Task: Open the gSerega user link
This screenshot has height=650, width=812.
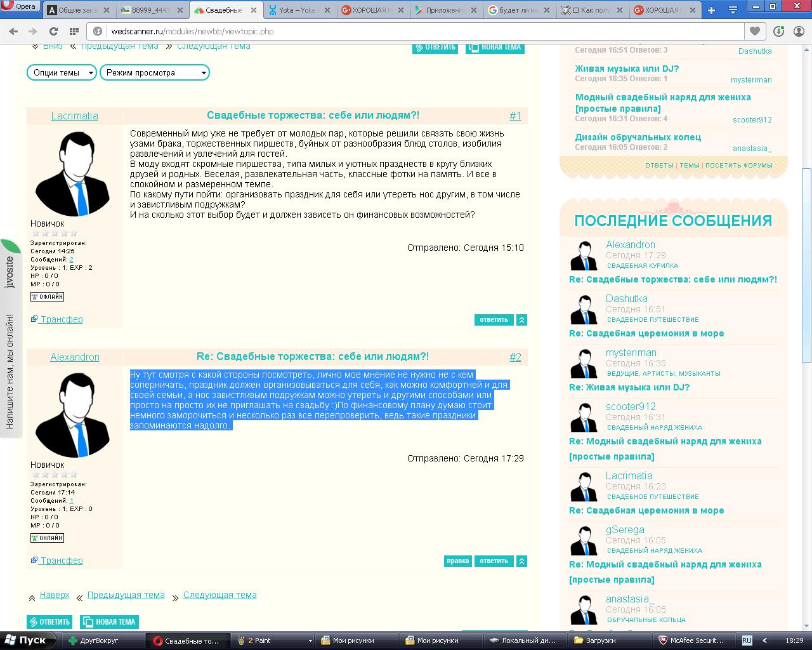Action: [625, 529]
